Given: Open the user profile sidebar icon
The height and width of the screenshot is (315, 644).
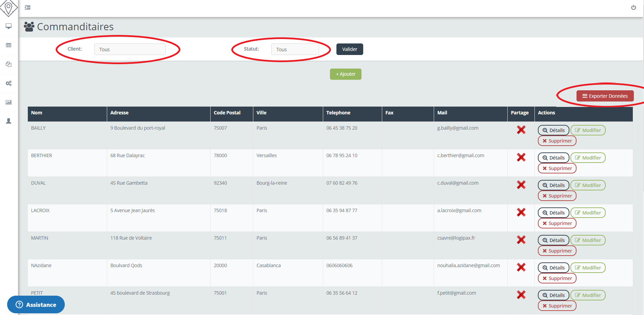Looking at the screenshot, I should (x=9, y=121).
